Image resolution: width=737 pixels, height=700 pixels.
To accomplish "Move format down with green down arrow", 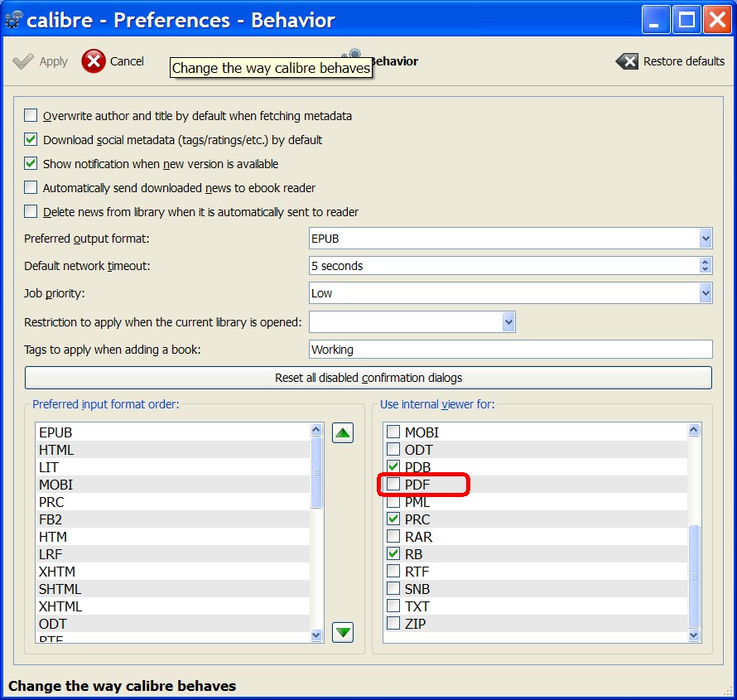I will coord(343,632).
